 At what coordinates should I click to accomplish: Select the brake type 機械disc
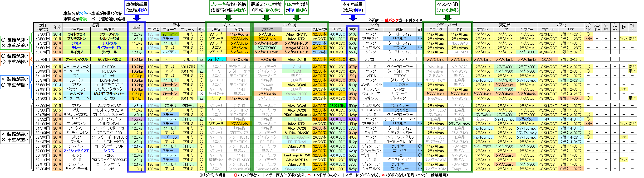pyautogui.click(x=216, y=160)
